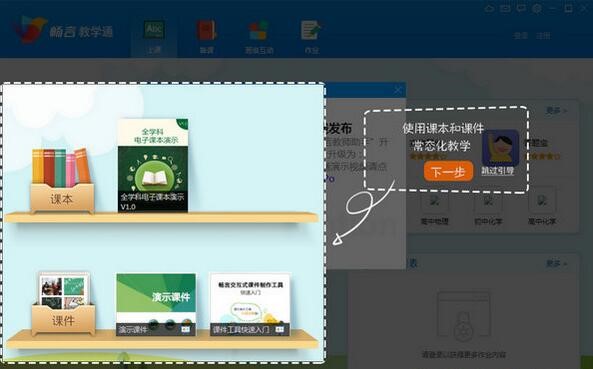Click the raised-hand avatar app icon
The height and width of the screenshot is (369, 593).
click(x=500, y=147)
